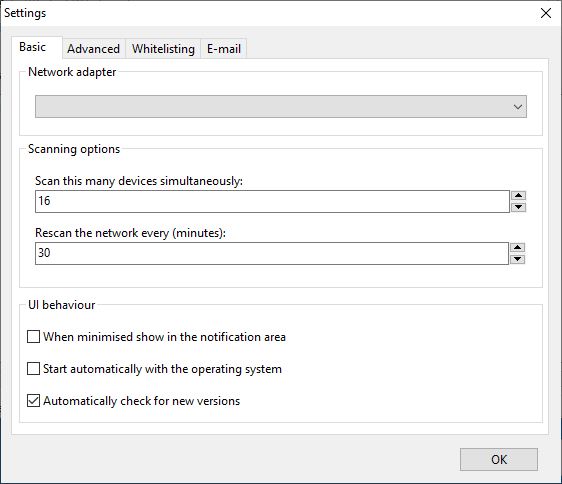Decrease rescan minutes with down arrow
The width and height of the screenshot is (562, 484).
pos(518,259)
